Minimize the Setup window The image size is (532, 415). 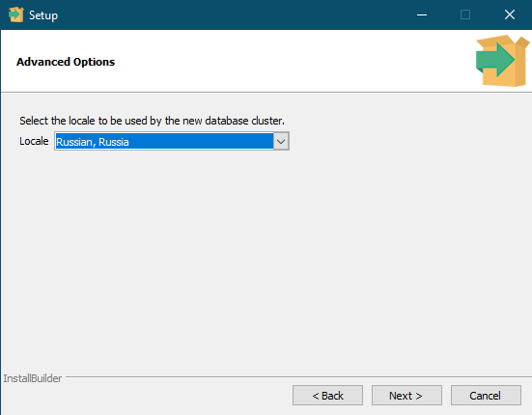(422, 14)
